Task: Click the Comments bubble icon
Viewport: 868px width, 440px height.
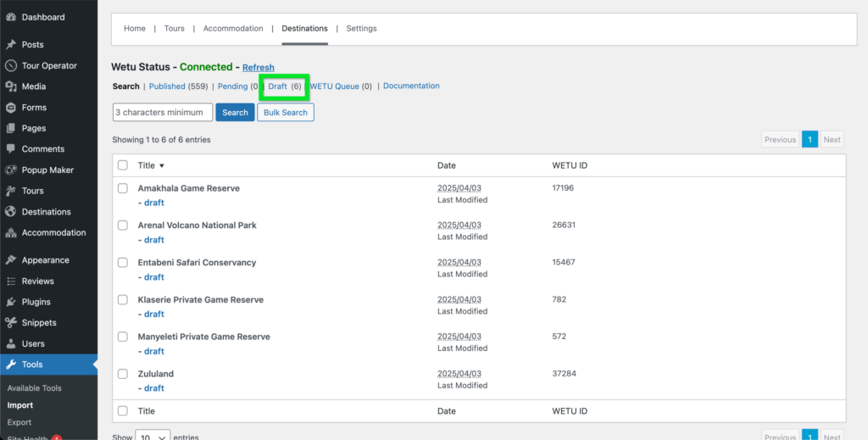Action: pos(10,149)
